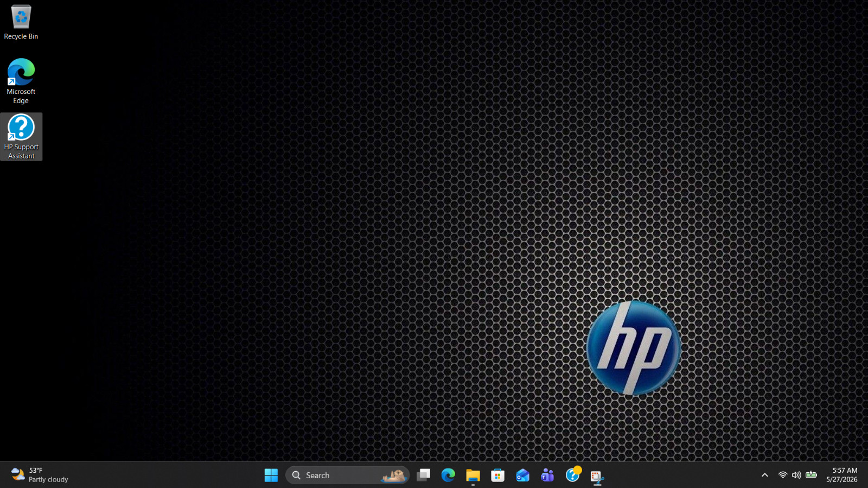Image resolution: width=868 pixels, height=488 pixels.
Task: Click the taskbar Search box
Action: pyautogui.click(x=347, y=475)
